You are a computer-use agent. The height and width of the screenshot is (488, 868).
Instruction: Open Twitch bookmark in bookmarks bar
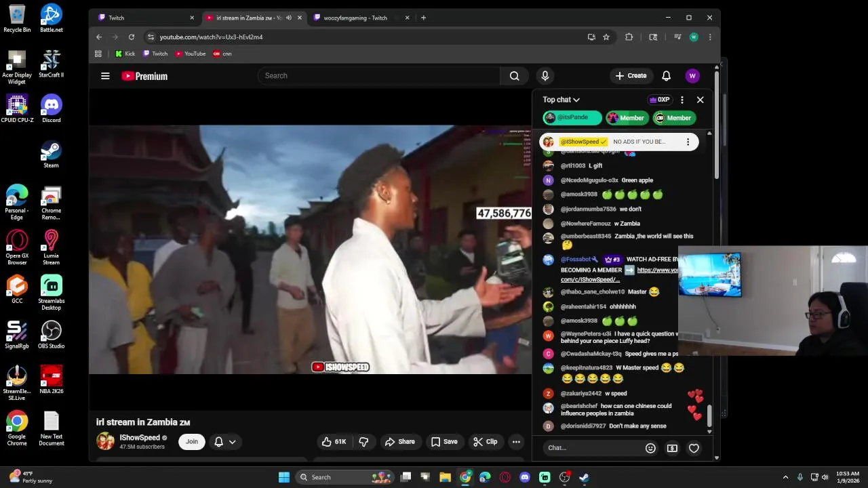(155, 54)
